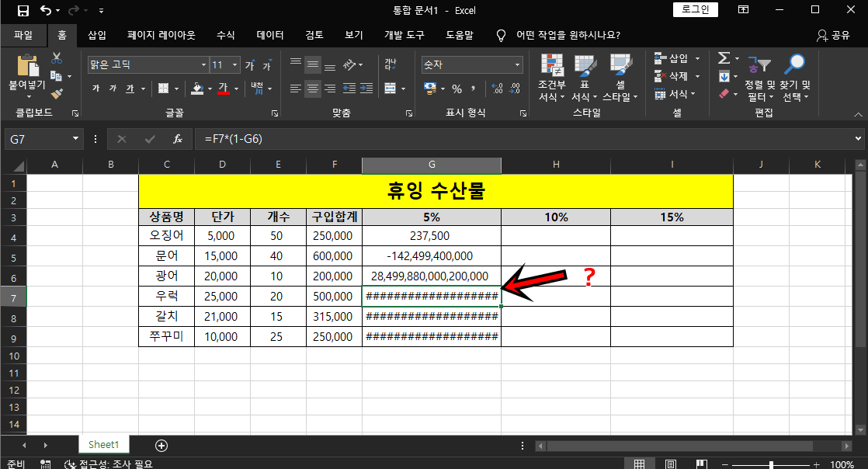Collapse the ribbon
Screen dimensions: 868x469
(858, 114)
